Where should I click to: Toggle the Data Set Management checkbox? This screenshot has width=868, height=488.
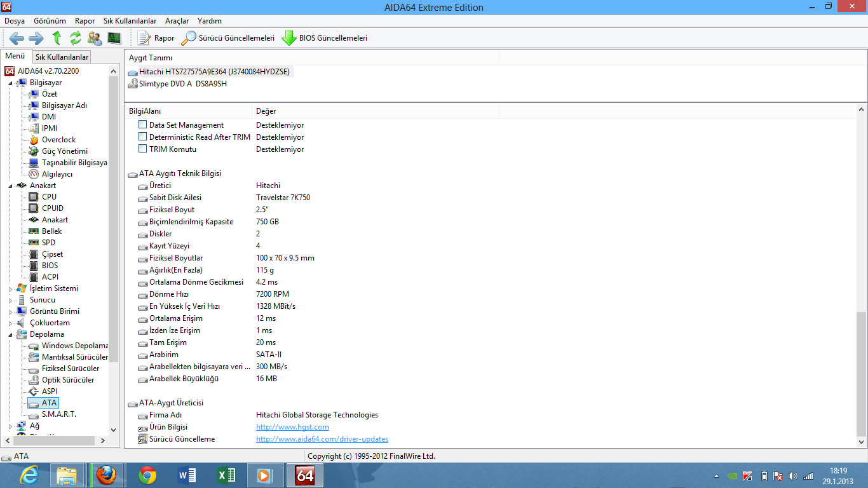click(142, 125)
